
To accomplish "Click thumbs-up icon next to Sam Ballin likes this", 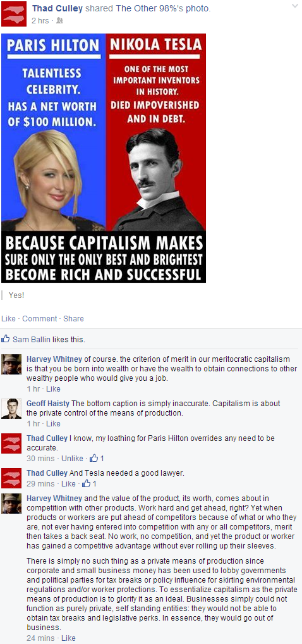I will (6, 339).
